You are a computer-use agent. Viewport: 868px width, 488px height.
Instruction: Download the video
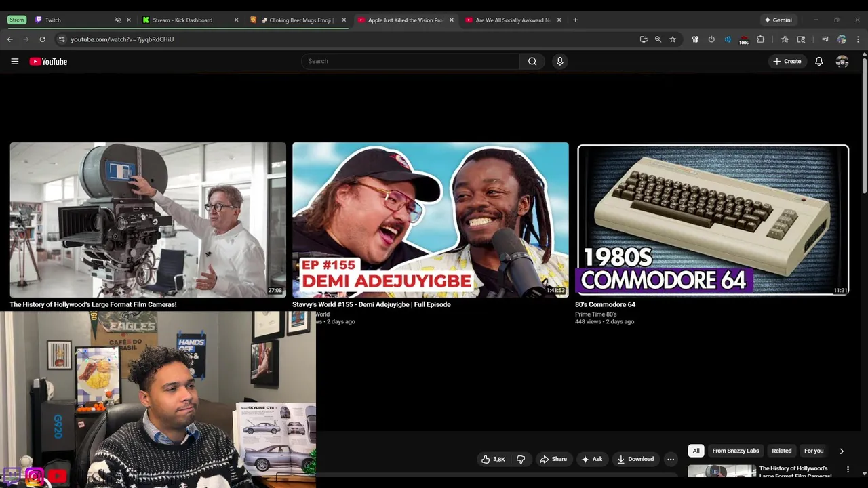[x=635, y=459]
